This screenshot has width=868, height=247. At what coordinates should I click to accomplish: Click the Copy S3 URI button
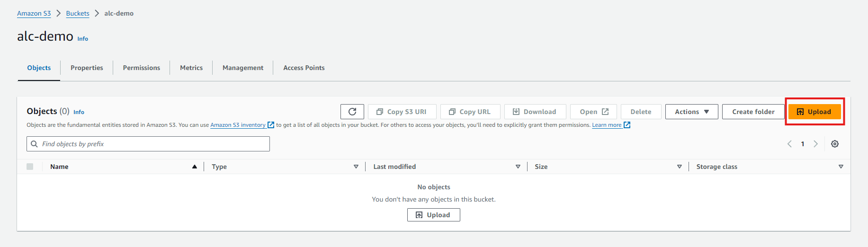402,112
